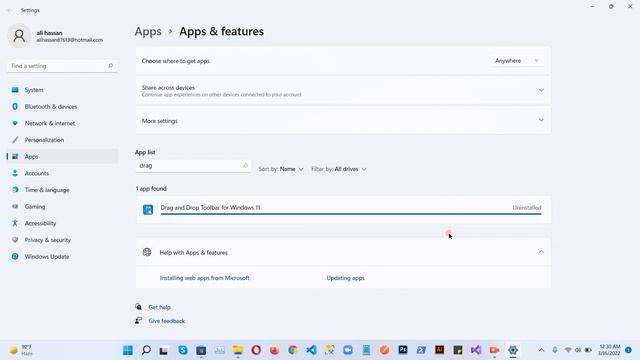Viewport: 640px width, 360px height.
Task: Collapse Help with Apps & features section
Action: [x=541, y=252]
